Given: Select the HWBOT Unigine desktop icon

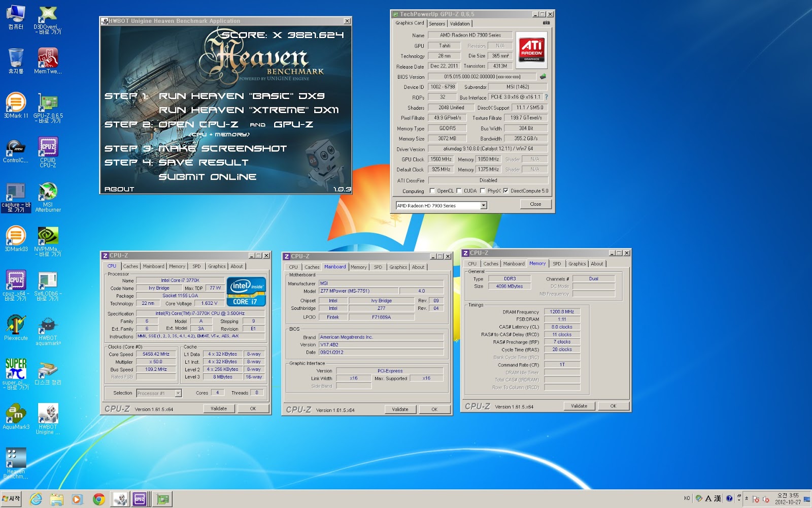Looking at the screenshot, I should (48, 420).
